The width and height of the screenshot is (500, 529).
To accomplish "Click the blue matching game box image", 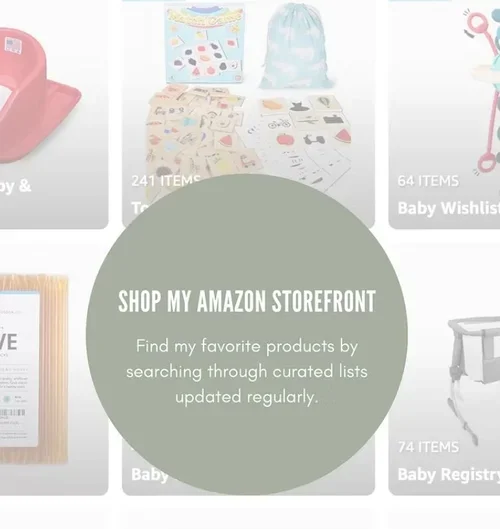I will 204,44.
